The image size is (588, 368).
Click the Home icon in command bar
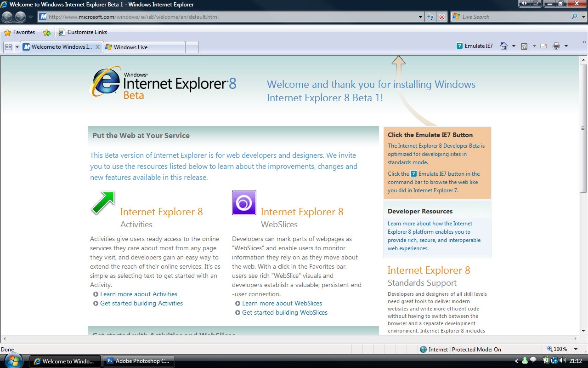point(504,46)
